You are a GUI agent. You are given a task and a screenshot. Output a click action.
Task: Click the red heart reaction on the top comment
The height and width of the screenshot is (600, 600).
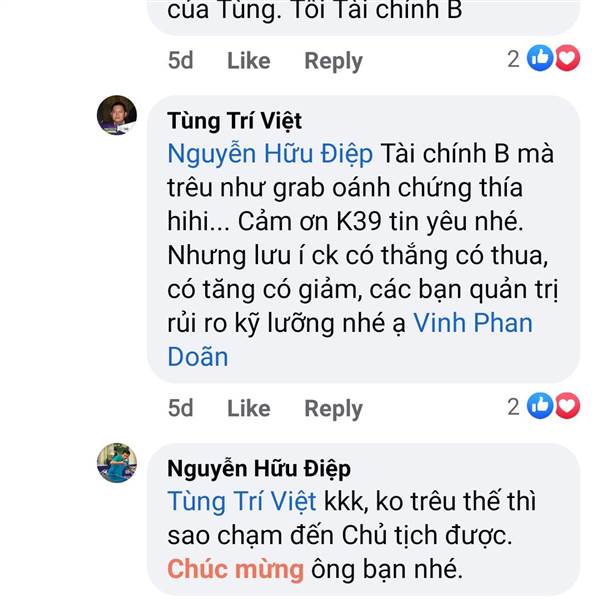click(567, 58)
